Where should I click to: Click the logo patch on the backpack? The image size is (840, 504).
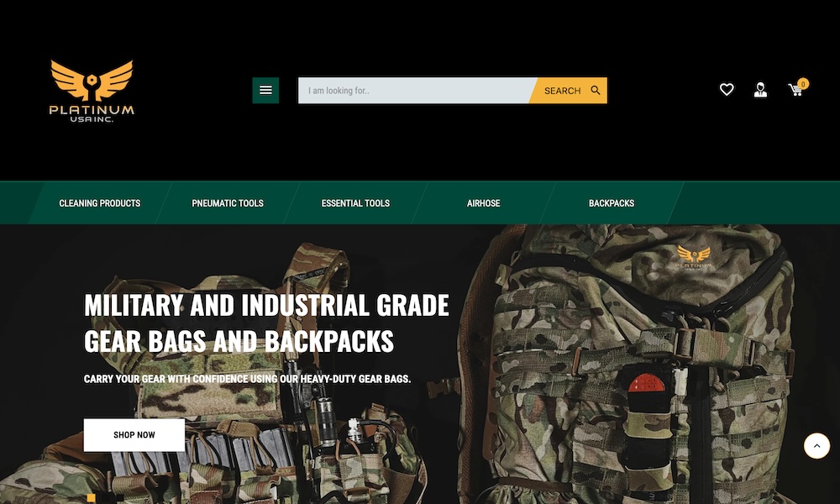tap(693, 257)
